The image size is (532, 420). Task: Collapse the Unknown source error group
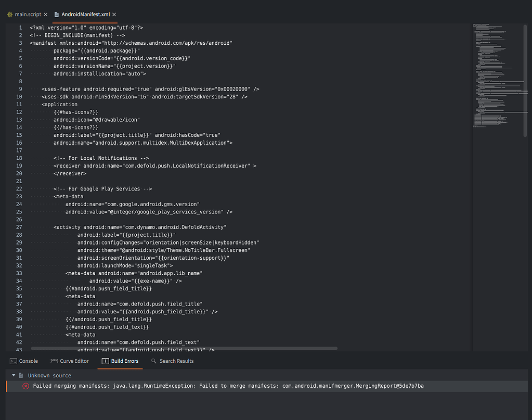(13, 375)
